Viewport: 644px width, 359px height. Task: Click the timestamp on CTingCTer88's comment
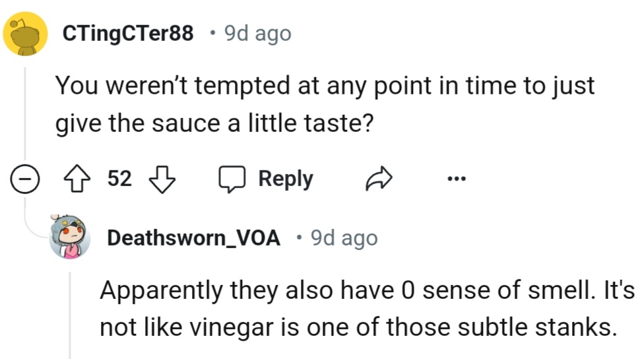point(258,34)
